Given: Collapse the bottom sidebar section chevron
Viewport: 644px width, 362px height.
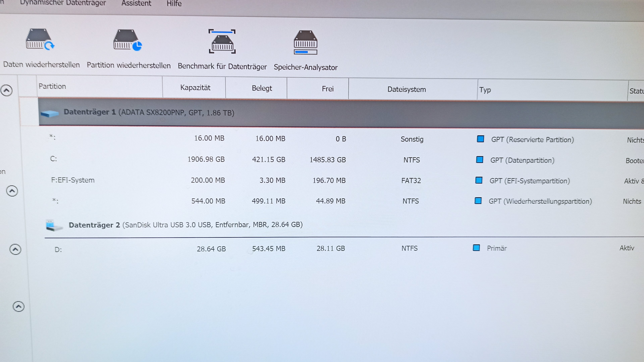Looking at the screenshot, I should click(x=18, y=307).
